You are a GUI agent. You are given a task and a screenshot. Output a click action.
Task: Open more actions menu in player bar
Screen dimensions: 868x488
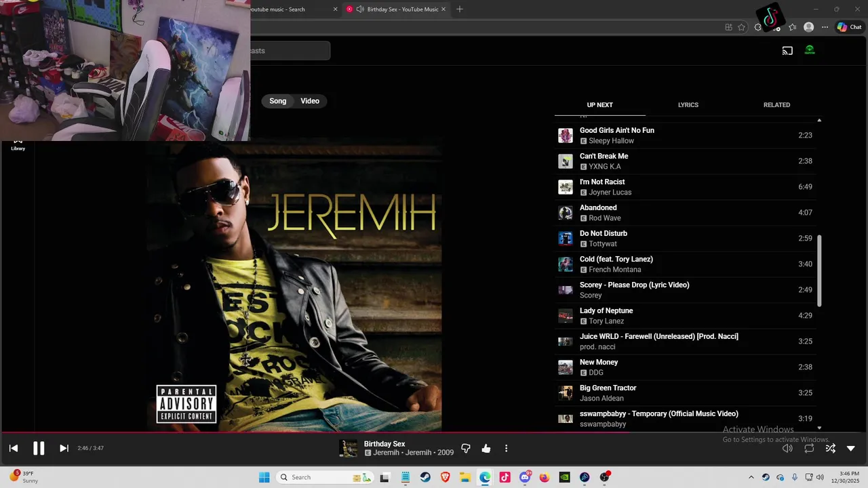[x=506, y=449]
